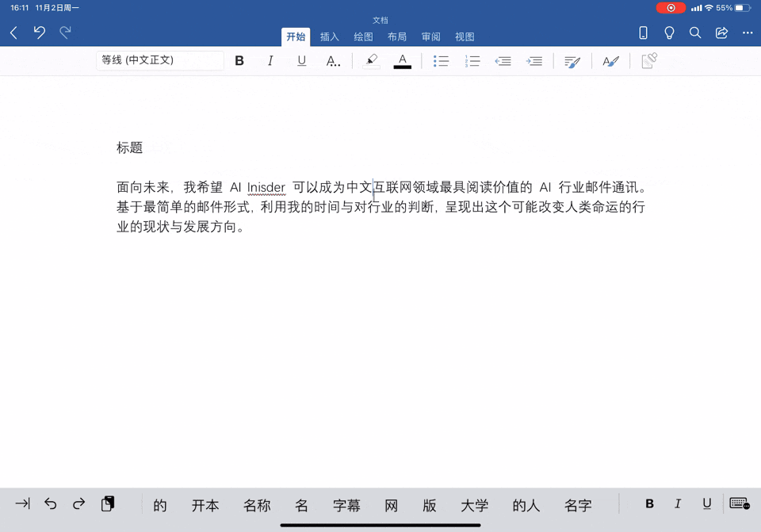
Task: Tap the document title 文档
Action: pos(380,21)
